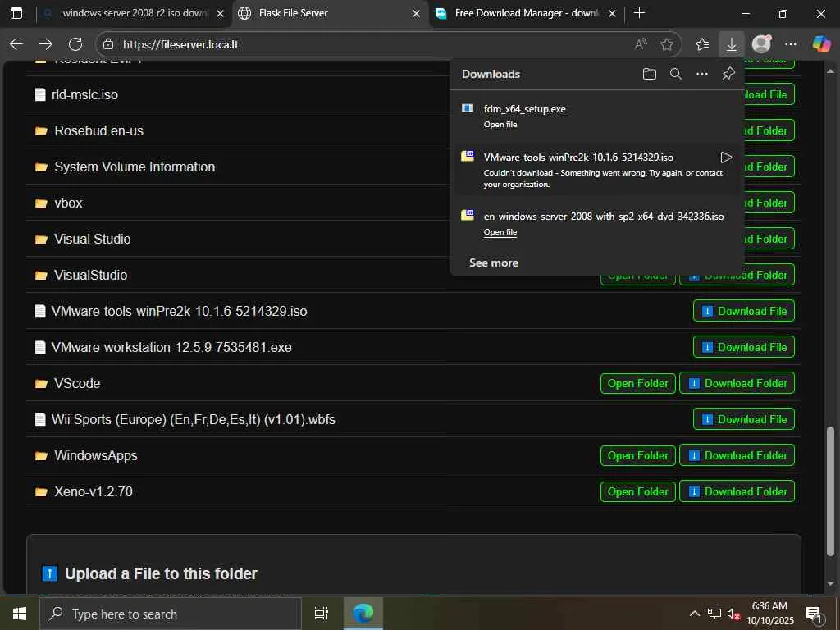Go back to previous page
840x630 pixels.
pos(16,44)
